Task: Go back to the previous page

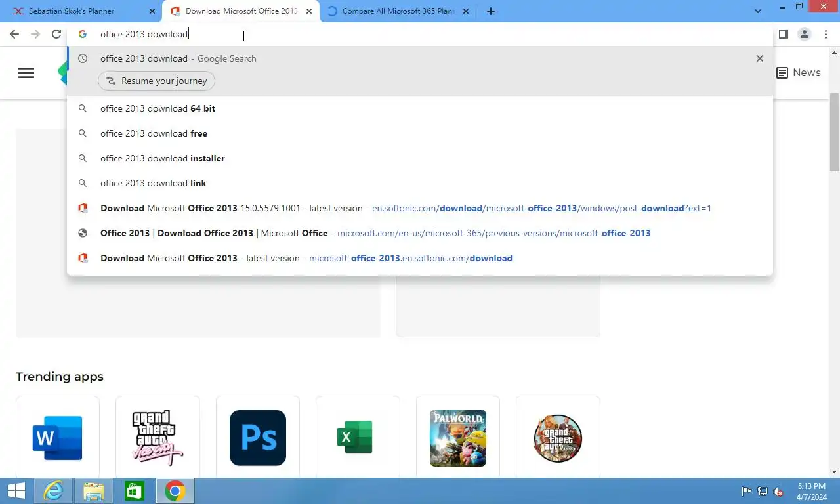Action: click(14, 34)
